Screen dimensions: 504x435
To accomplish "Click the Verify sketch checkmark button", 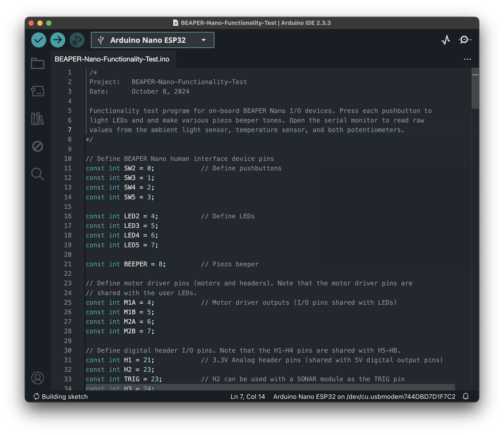I will tap(38, 40).
